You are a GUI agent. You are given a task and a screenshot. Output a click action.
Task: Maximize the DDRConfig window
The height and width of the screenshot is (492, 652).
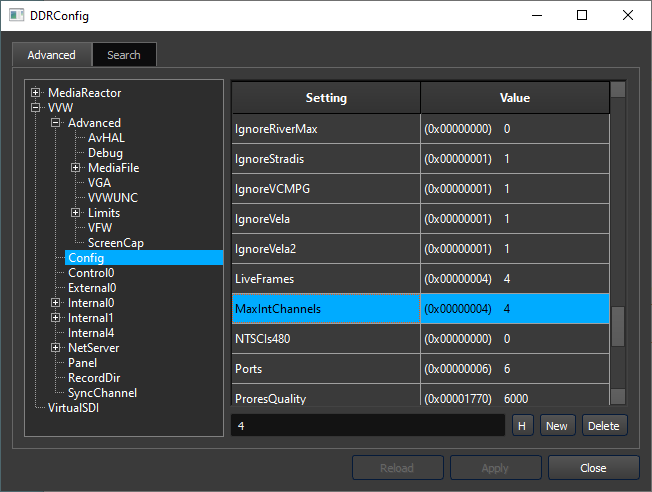(x=582, y=15)
